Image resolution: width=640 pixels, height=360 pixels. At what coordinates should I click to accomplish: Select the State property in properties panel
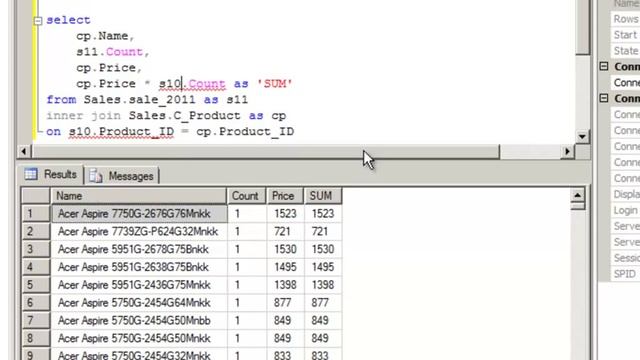(626, 51)
